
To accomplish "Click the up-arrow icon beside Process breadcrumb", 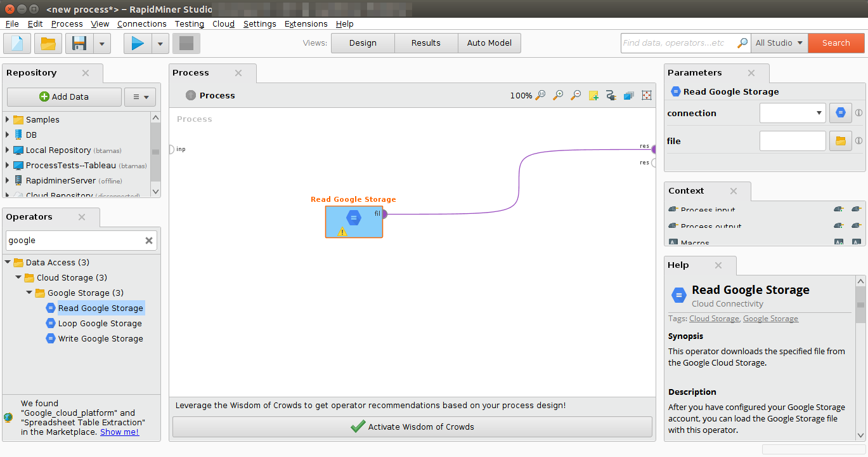I will [191, 95].
